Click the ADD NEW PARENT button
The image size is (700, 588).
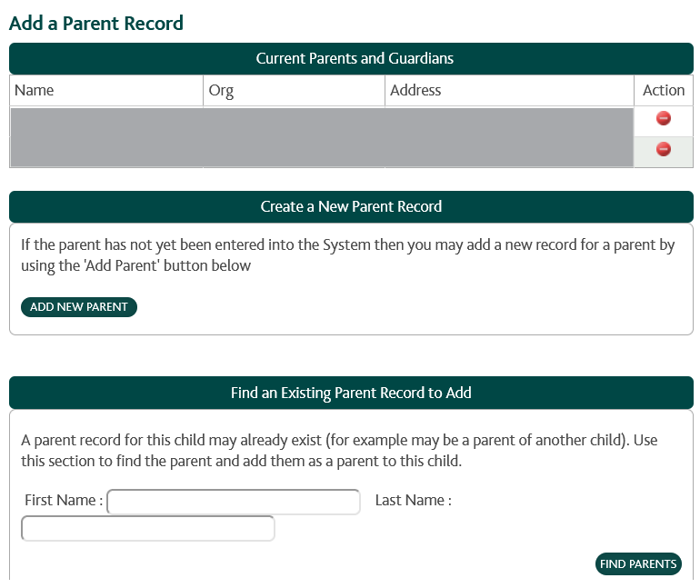(x=79, y=307)
